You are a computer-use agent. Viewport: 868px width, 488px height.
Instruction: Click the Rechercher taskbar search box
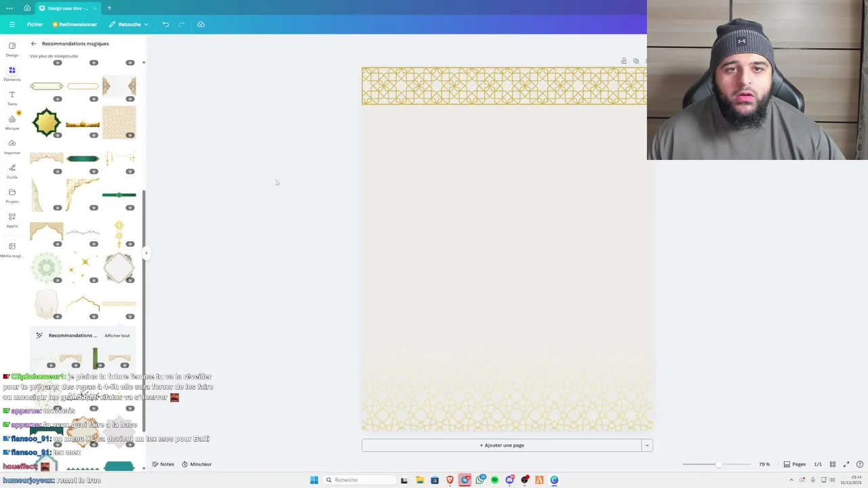[x=359, y=480]
